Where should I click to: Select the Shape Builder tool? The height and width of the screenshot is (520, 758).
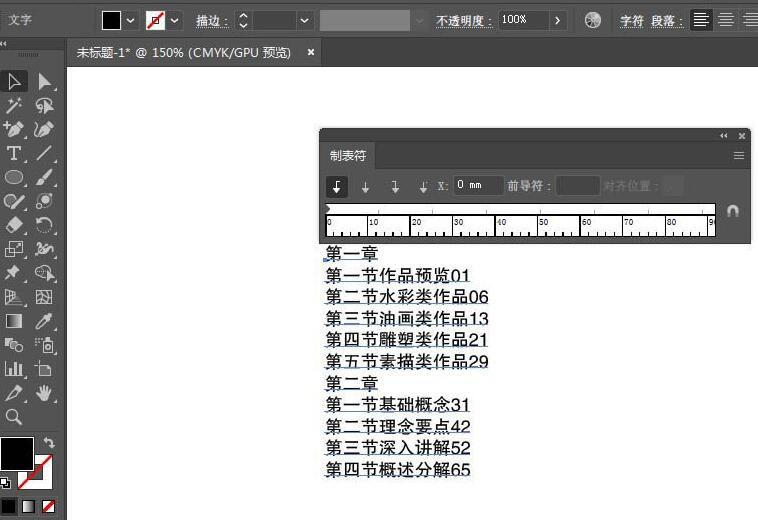coord(44,273)
